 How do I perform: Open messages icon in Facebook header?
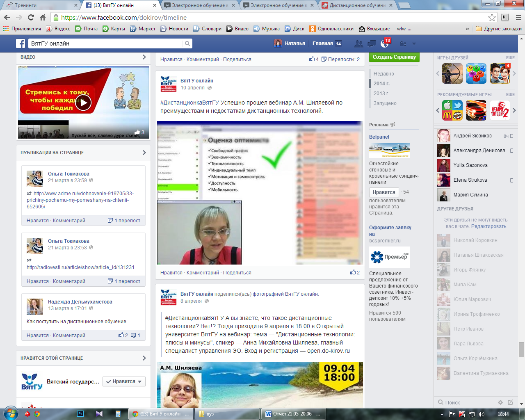[372, 43]
